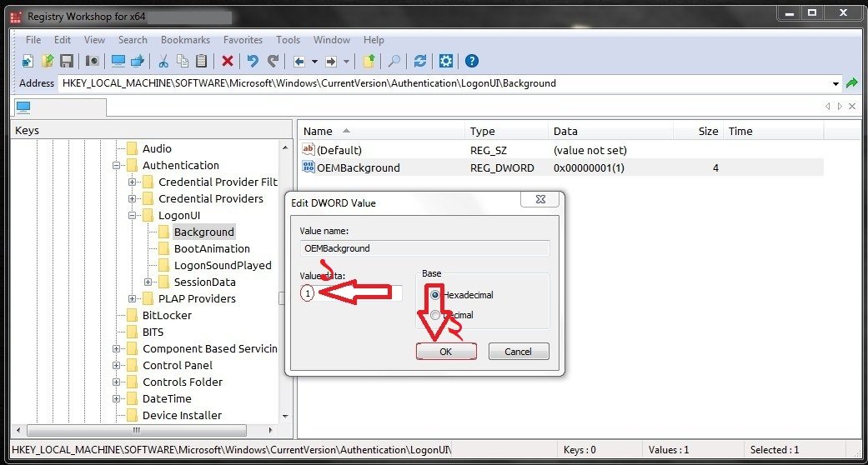Click the copy toolbar icon
Screen dimensions: 868x465
pyautogui.click(x=183, y=61)
